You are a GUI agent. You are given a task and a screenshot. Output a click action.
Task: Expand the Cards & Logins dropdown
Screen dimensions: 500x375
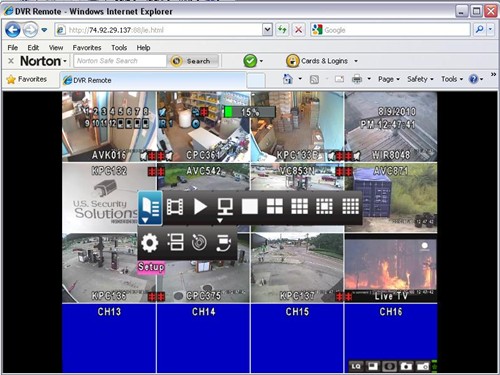356,61
